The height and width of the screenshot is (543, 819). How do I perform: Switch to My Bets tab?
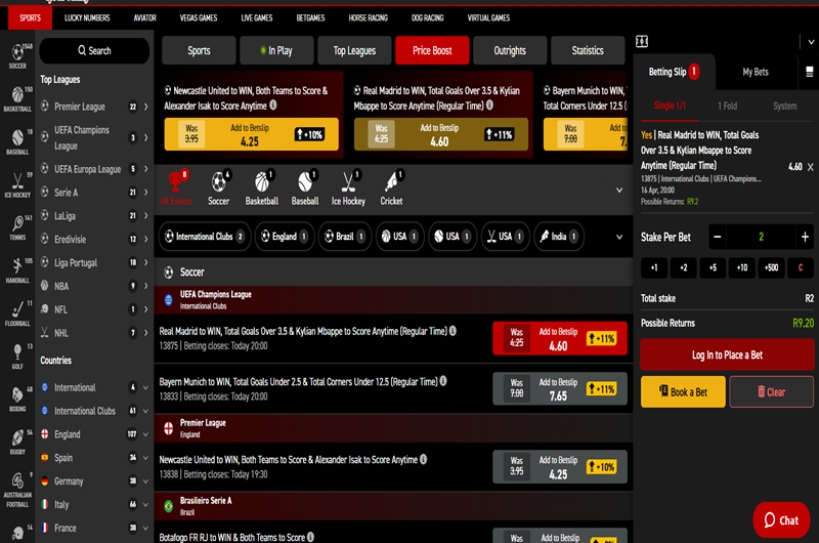755,72
